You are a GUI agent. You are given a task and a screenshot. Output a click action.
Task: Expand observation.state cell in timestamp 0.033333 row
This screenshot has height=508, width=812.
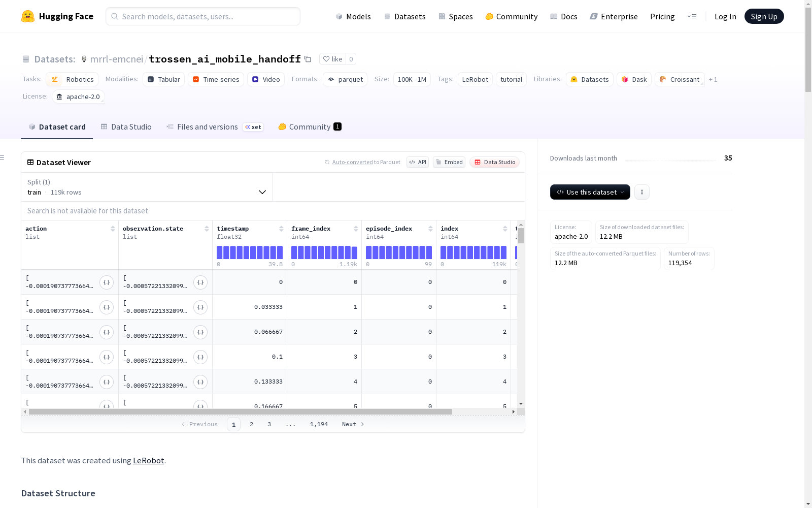pos(200,307)
